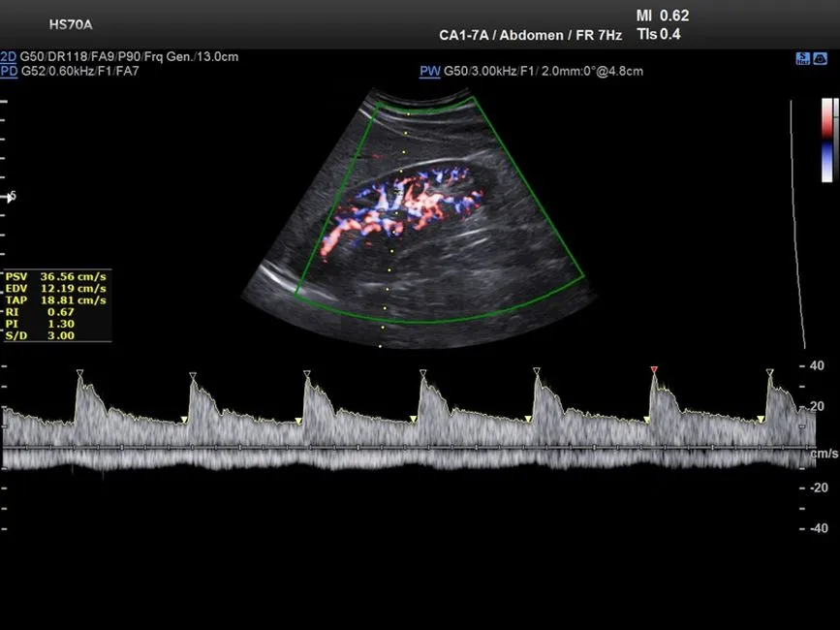Click the 40 mark on the velocity scale

(816, 365)
